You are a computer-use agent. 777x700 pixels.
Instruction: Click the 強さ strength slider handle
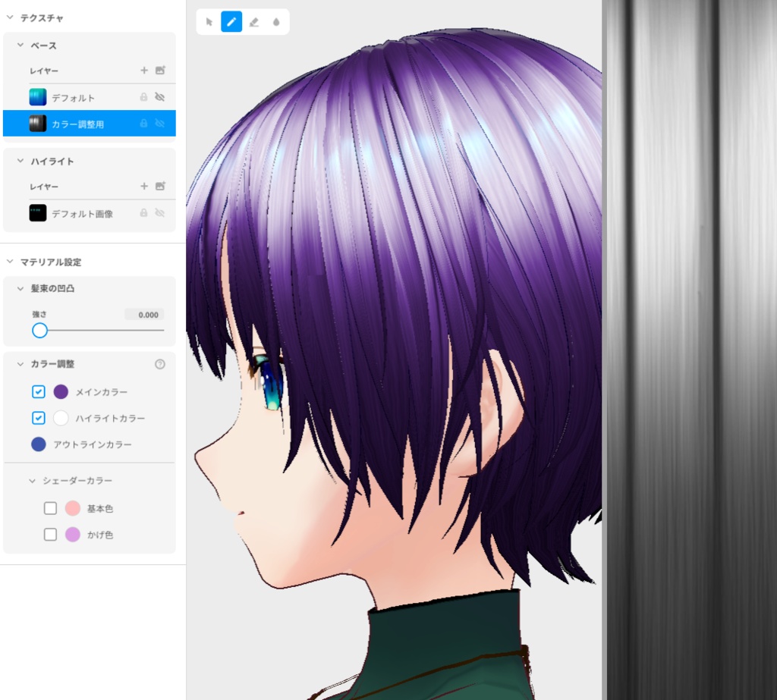click(x=39, y=330)
